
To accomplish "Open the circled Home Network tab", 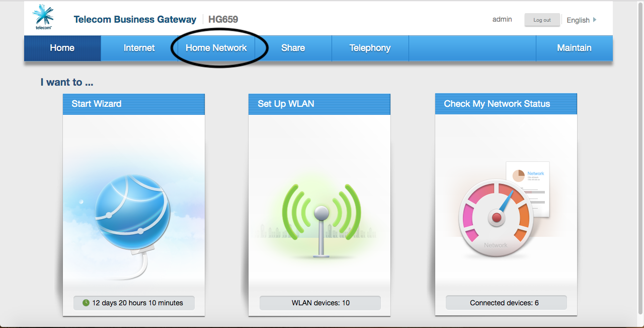I will [x=216, y=48].
